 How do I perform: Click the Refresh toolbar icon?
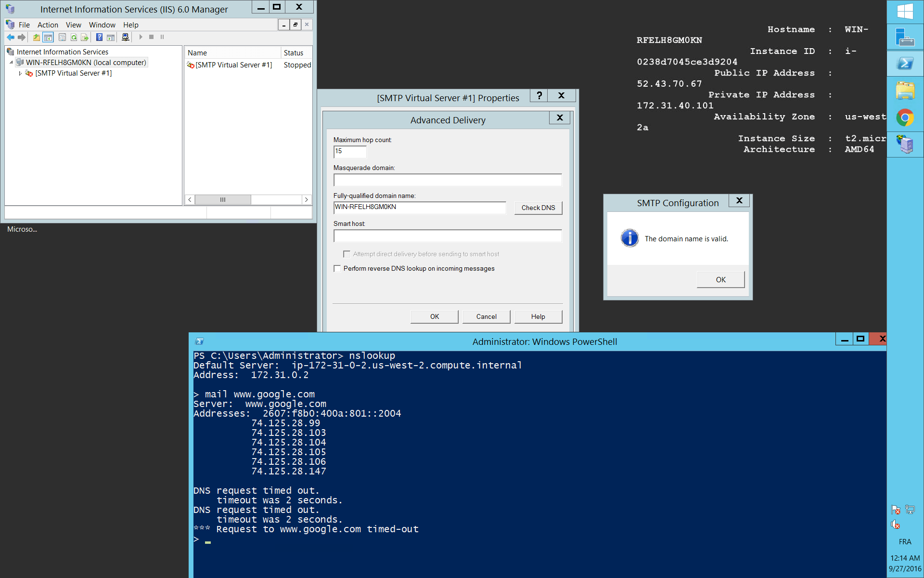click(x=74, y=37)
